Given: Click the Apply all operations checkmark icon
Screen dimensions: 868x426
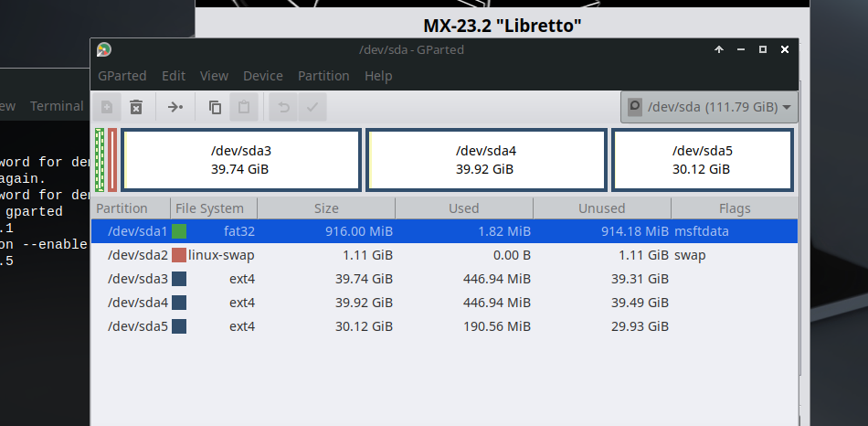Looking at the screenshot, I should 312,107.
